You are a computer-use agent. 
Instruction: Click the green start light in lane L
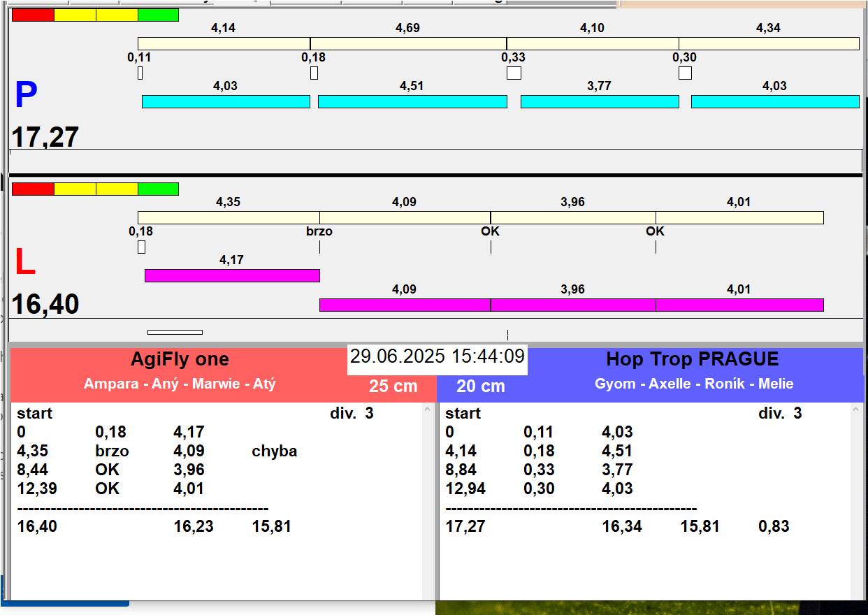pos(158,189)
